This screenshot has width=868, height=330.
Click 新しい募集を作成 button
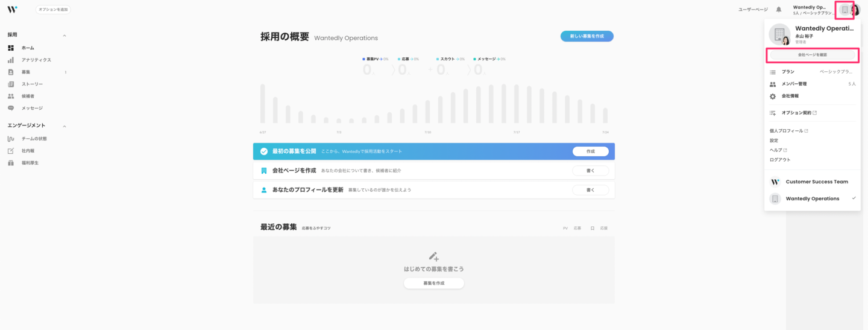click(587, 36)
